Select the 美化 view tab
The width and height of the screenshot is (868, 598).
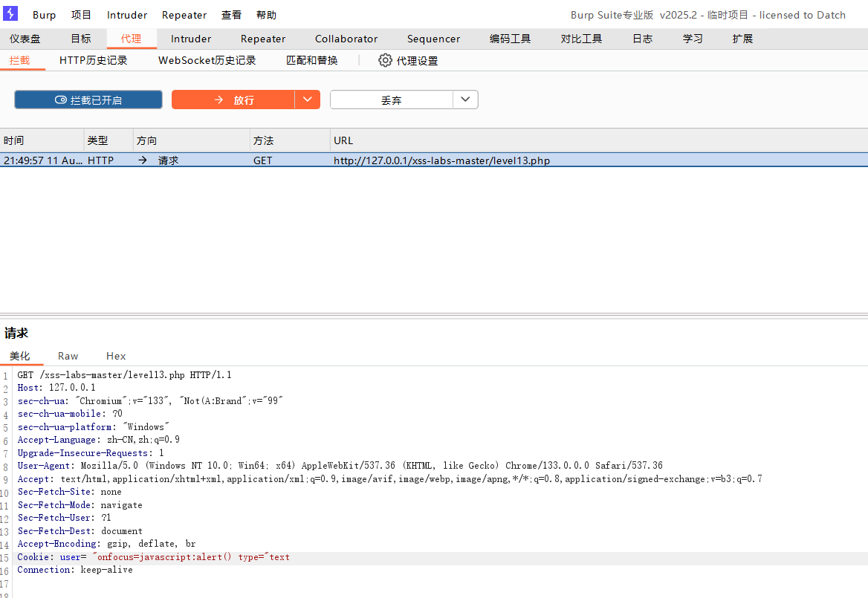20,356
